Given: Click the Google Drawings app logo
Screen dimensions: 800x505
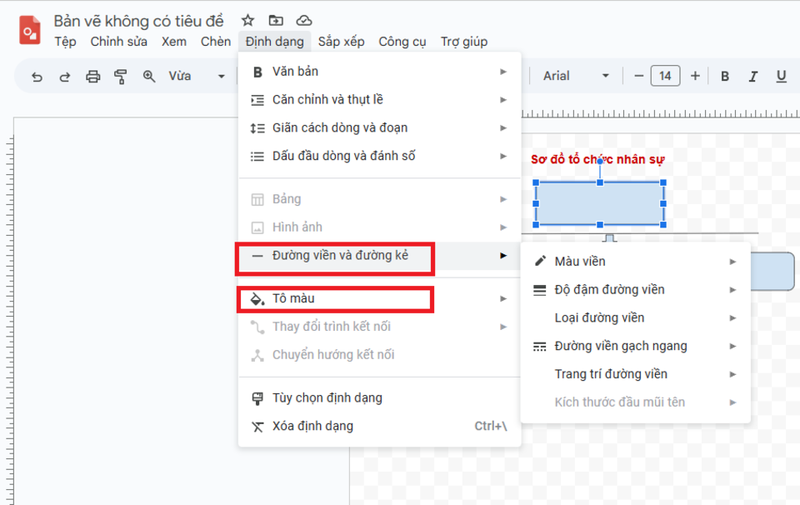Looking at the screenshot, I should tap(30, 31).
